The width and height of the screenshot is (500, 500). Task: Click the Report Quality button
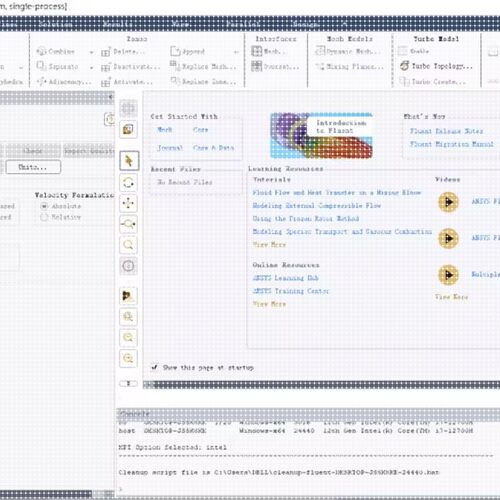pyautogui.click(x=89, y=151)
